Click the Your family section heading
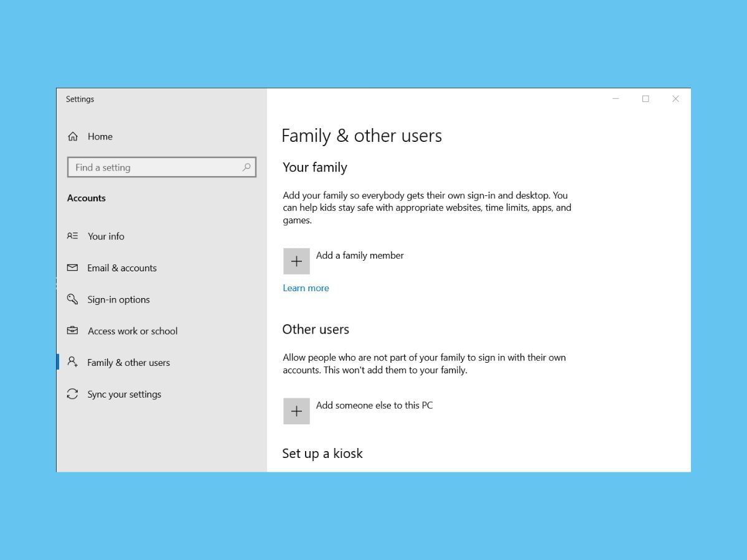 click(x=315, y=167)
